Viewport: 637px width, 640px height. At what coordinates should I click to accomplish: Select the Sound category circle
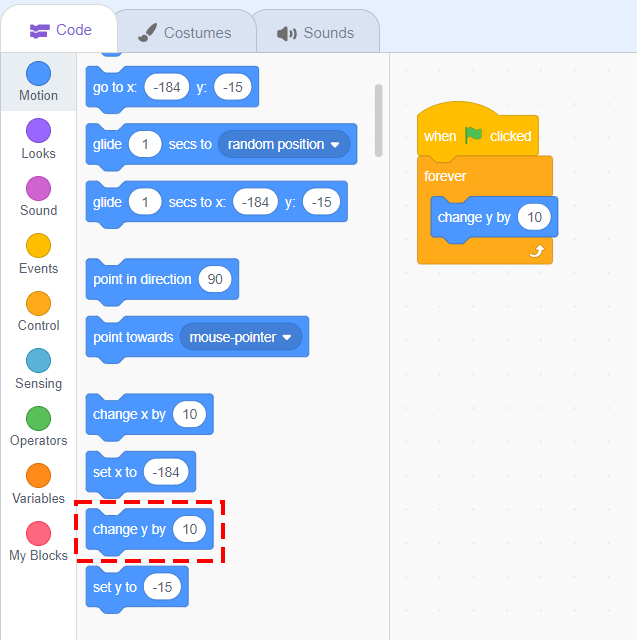(x=38, y=189)
